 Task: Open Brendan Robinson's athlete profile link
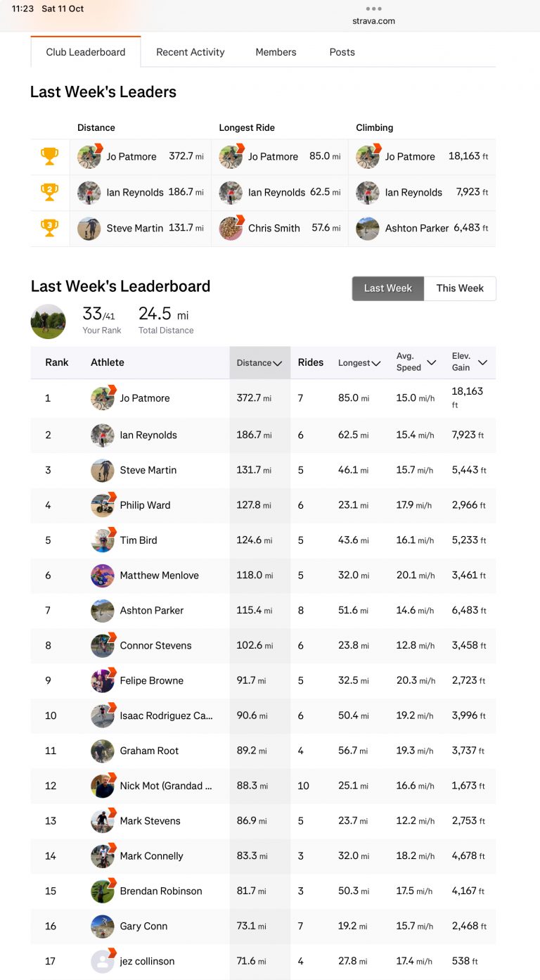point(161,891)
